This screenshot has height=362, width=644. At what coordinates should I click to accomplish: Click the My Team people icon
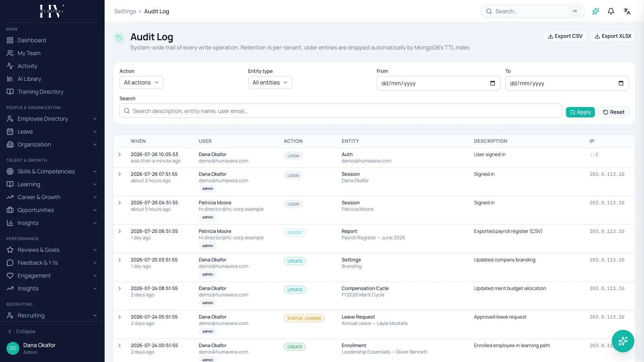pos(10,53)
